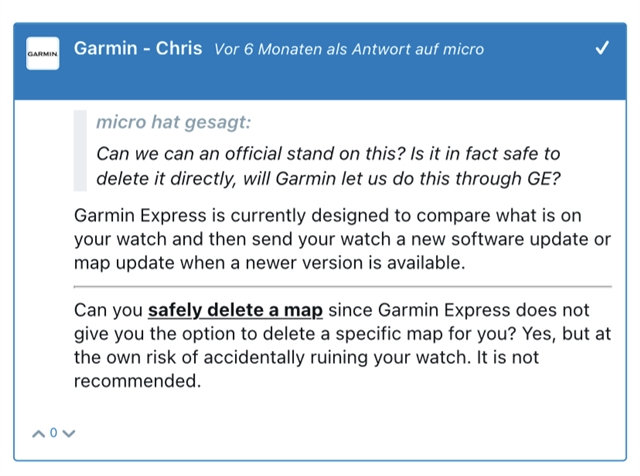Screen dimensions: 640x476
Task: Click 'micro' in the reply-to header
Action: (x=463, y=49)
